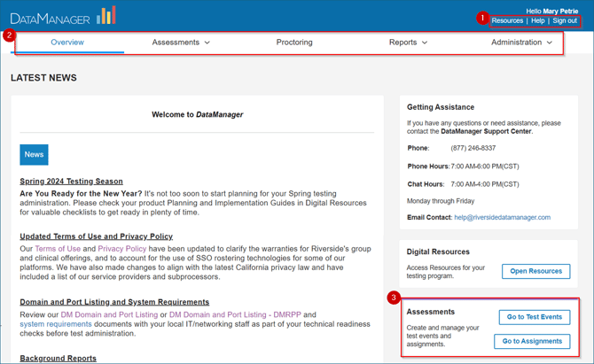The height and width of the screenshot is (364, 594).
Task: Click the Open Resources button
Action: [x=535, y=271]
